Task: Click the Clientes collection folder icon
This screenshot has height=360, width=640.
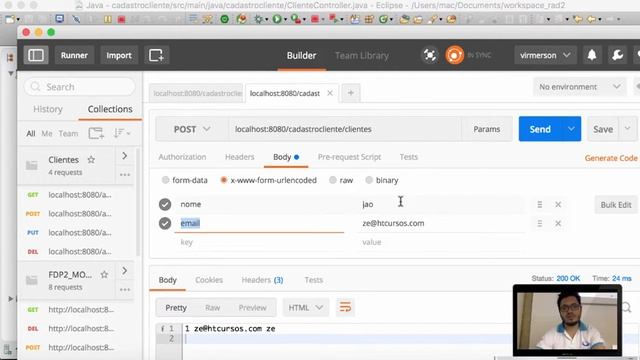Action: pyautogui.click(x=32, y=165)
